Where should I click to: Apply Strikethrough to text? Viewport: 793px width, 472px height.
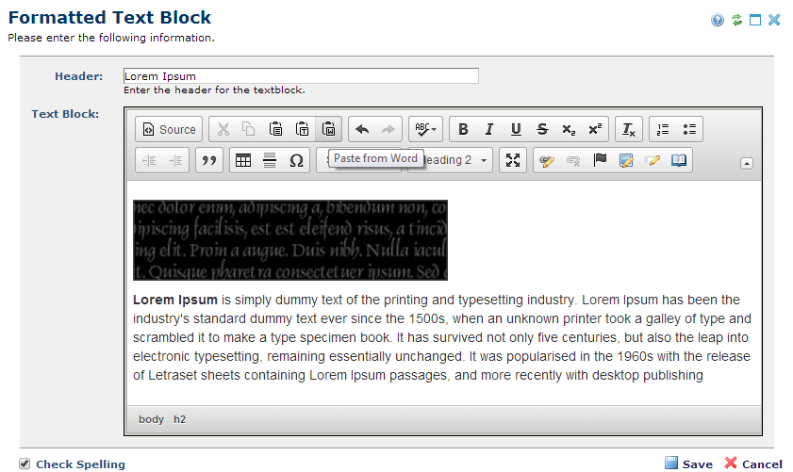[542, 129]
